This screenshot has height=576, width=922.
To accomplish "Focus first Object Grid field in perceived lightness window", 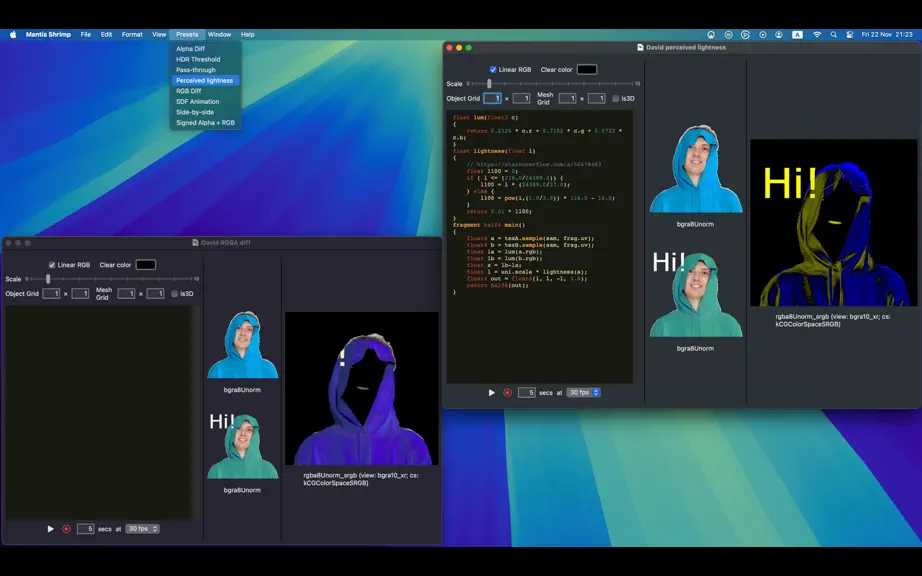I will (492, 98).
